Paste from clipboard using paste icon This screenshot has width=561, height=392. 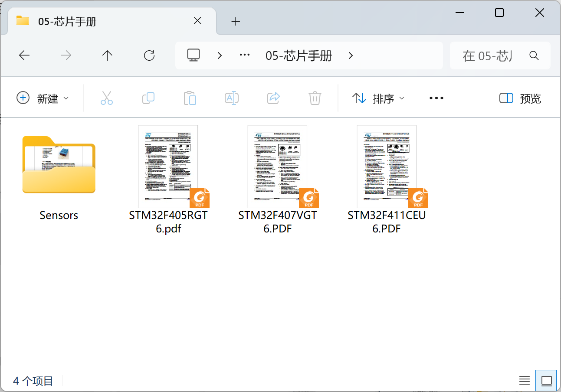click(190, 98)
